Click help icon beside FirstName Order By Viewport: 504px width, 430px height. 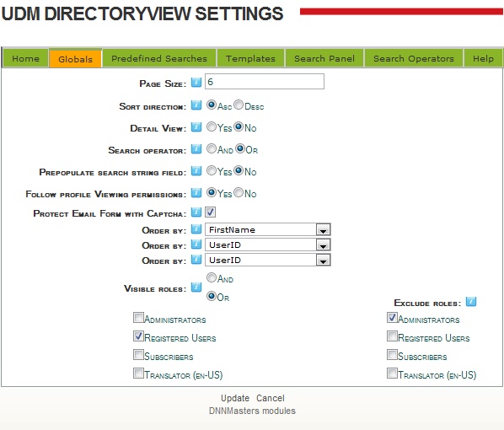pyautogui.click(x=196, y=229)
